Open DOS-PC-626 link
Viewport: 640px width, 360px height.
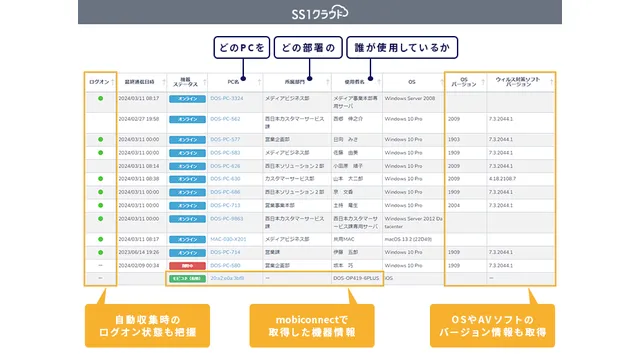[x=225, y=166]
